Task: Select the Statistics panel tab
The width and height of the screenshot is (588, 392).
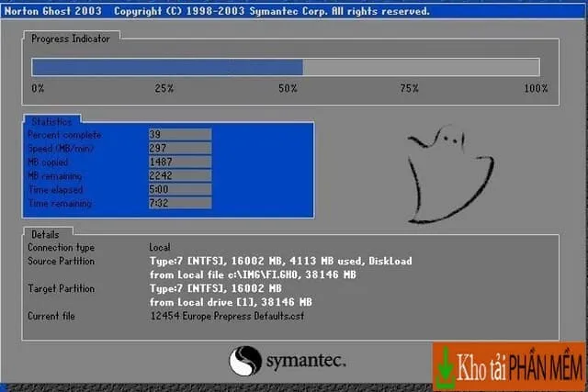Action: 51,121
